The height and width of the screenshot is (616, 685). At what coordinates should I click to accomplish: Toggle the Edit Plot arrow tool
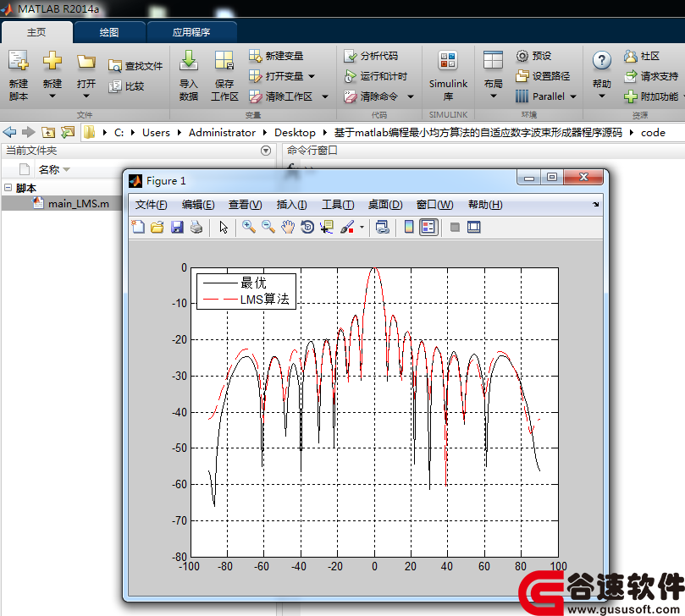tap(224, 227)
